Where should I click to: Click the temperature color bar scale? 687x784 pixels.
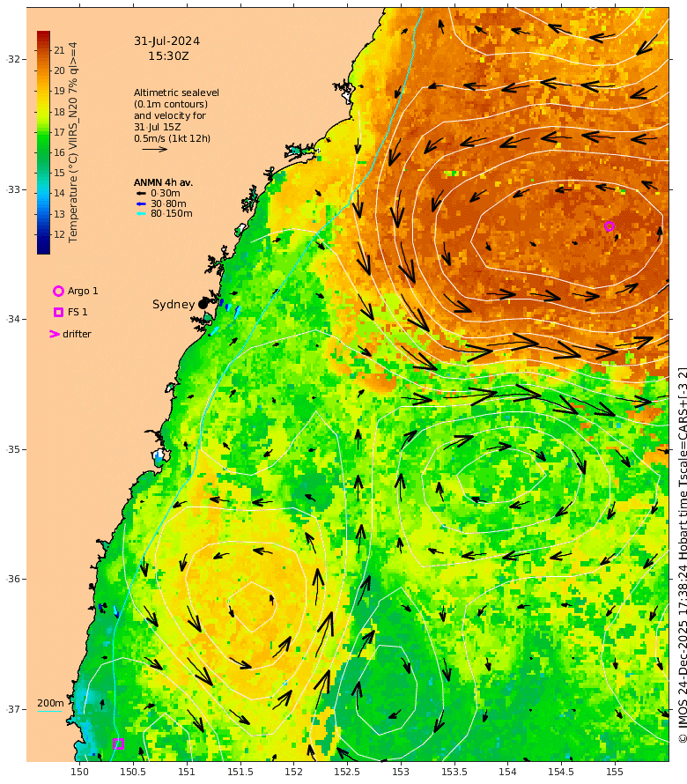(x=43, y=143)
